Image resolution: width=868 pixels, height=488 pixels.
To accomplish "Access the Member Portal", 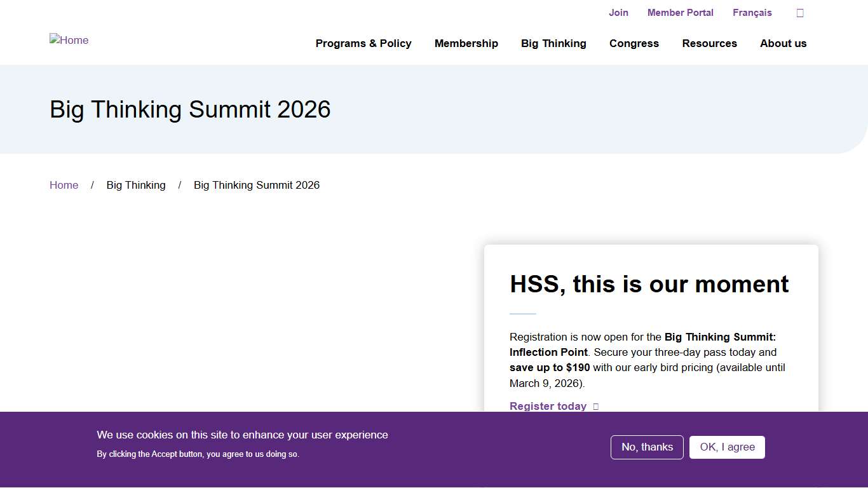I will tap(680, 12).
